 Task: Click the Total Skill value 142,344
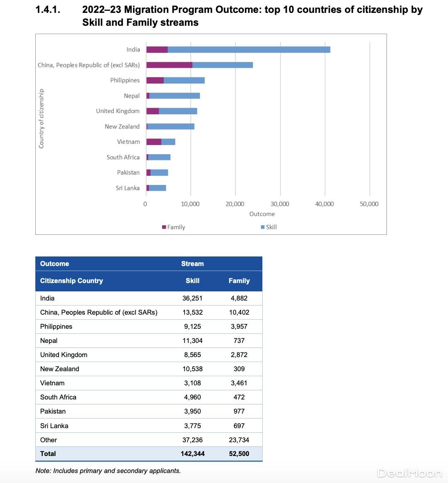192,453
